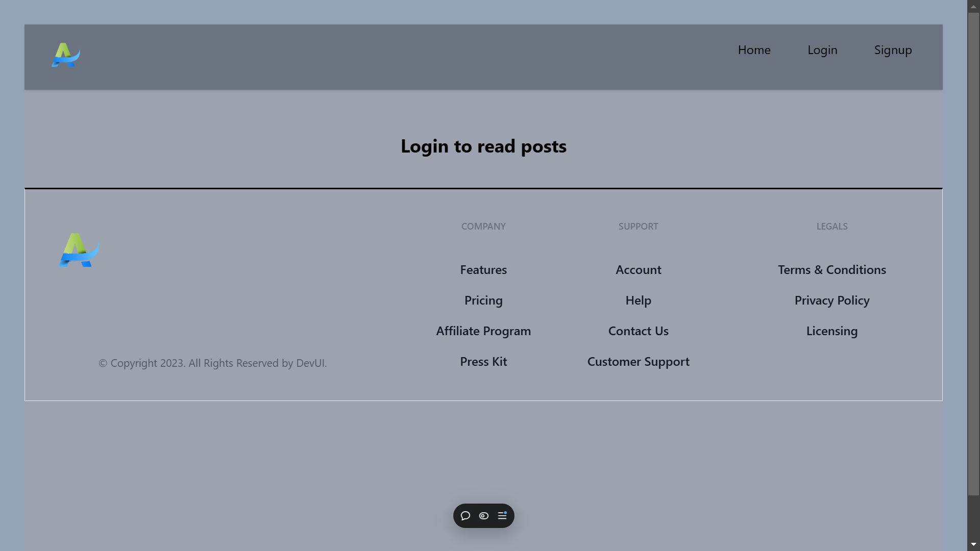Click the scrollbar down arrow
The image size is (980, 551).
(974, 544)
